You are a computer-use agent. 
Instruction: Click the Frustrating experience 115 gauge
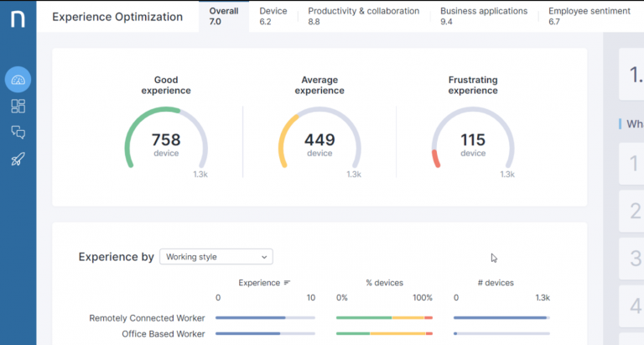(x=473, y=139)
